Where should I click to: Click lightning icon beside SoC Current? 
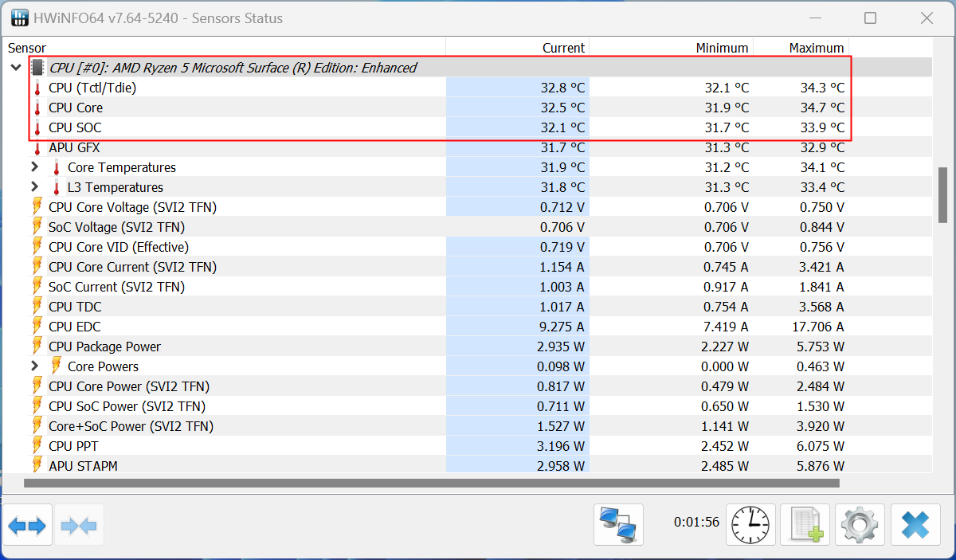[37, 287]
